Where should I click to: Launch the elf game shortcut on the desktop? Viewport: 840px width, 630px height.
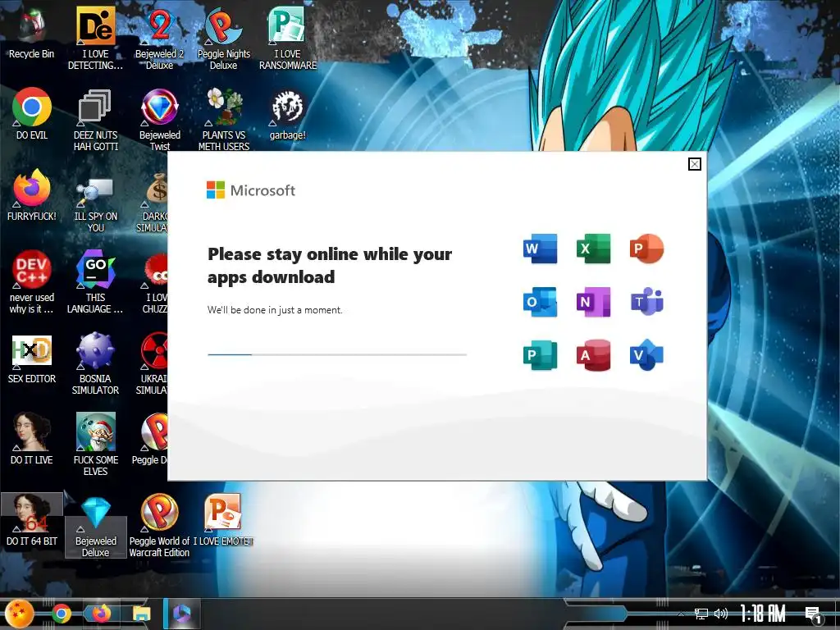(x=95, y=444)
